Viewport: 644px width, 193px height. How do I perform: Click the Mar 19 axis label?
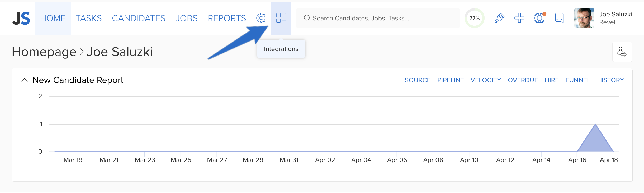point(73,160)
